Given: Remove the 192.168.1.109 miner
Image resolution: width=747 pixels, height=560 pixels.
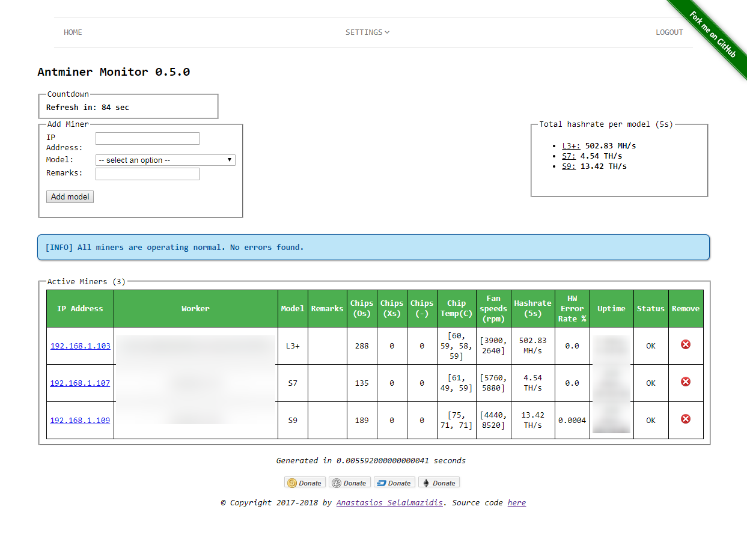Looking at the screenshot, I should (685, 419).
